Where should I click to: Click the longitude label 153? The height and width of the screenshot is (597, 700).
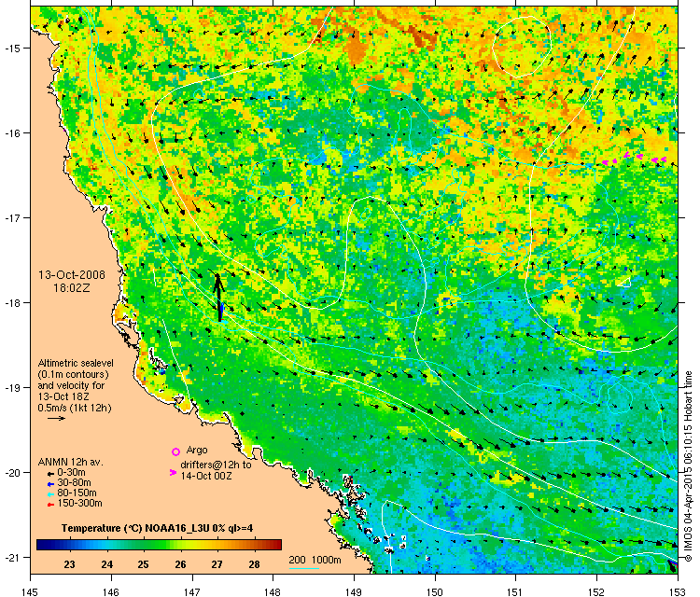[678, 591]
